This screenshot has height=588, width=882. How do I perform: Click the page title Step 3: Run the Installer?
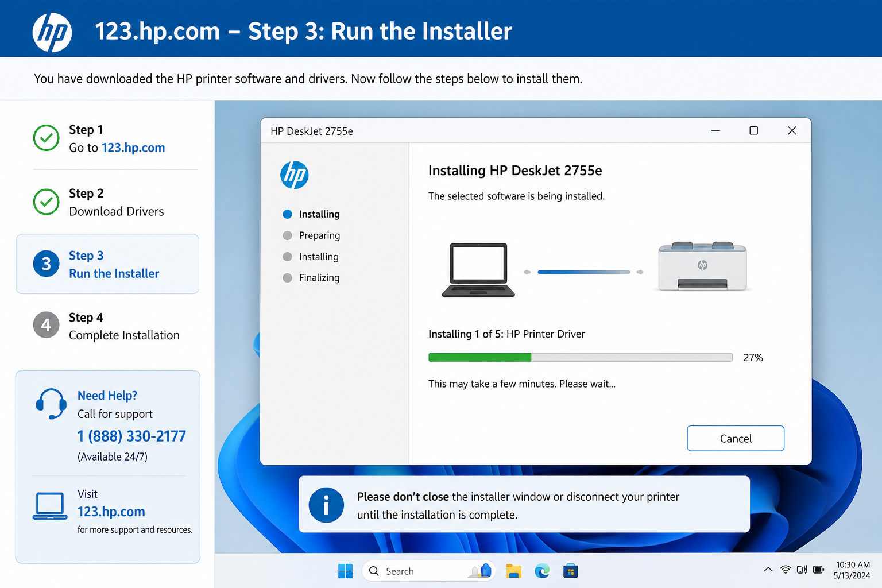380,32
